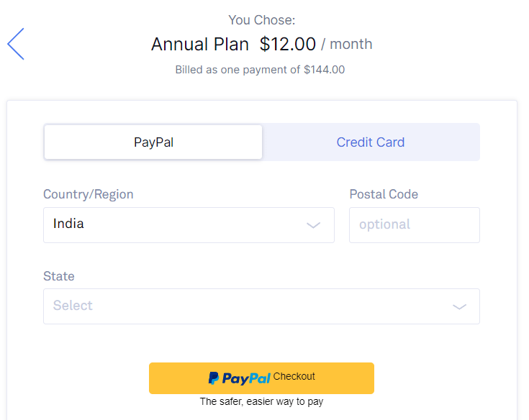Screen dimensions: 529x420
Task: Click the '/ month' billing period text
Action: (346, 44)
